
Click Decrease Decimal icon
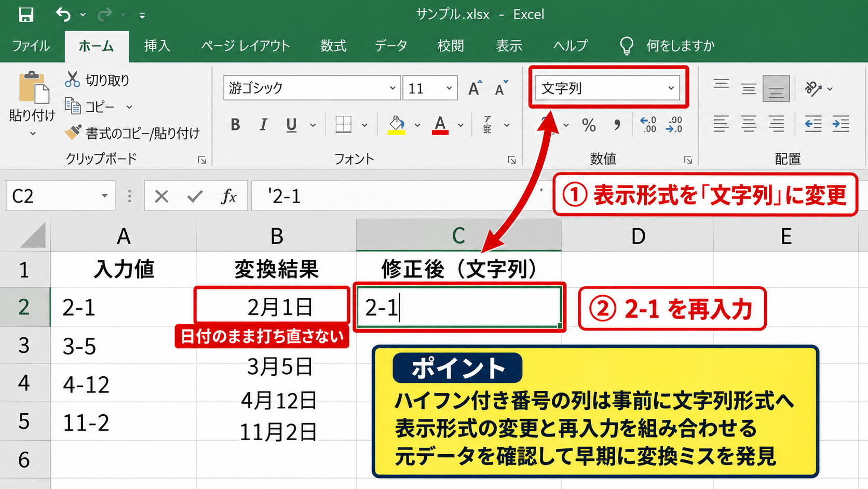pos(674,125)
